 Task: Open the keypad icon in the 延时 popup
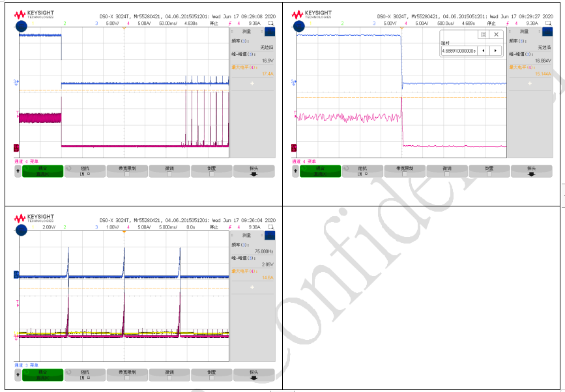click(484, 35)
